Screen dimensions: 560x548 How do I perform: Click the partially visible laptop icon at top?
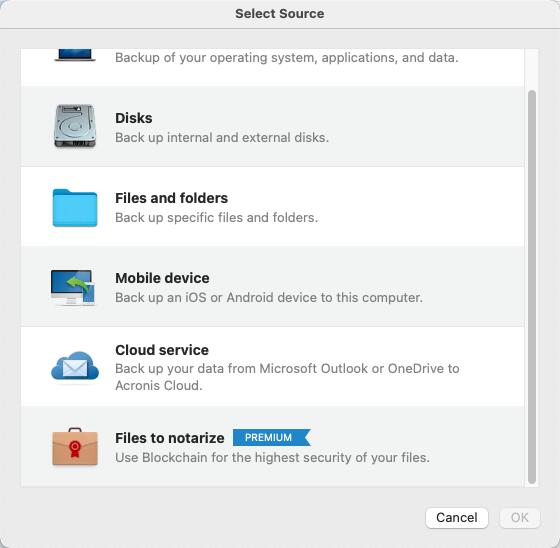pos(75,55)
